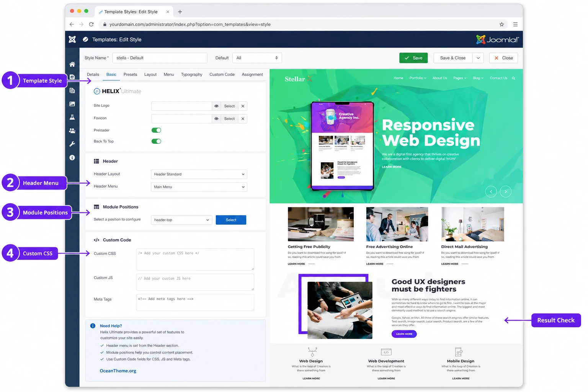Click the Contact Us preview menu link
The width and height of the screenshot is (588, 392).
pos(498,78)
